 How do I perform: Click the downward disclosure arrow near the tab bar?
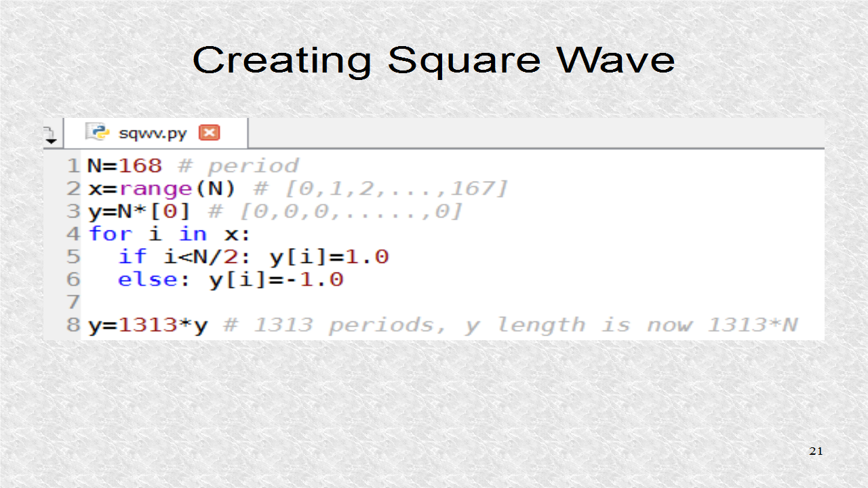point(52,140)
